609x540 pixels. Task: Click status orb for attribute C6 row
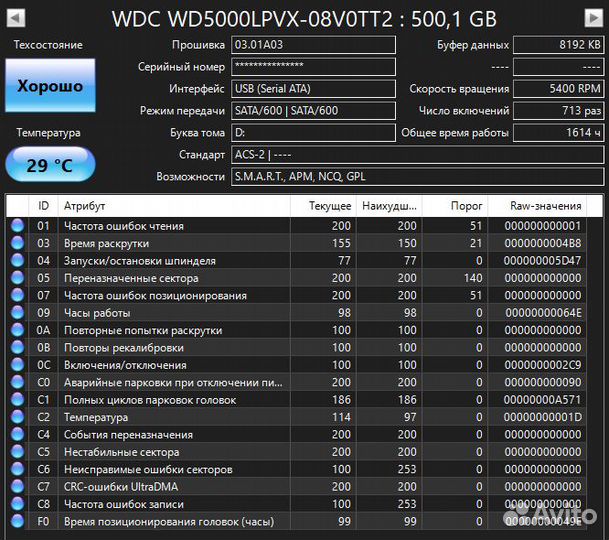pos(17,469)
